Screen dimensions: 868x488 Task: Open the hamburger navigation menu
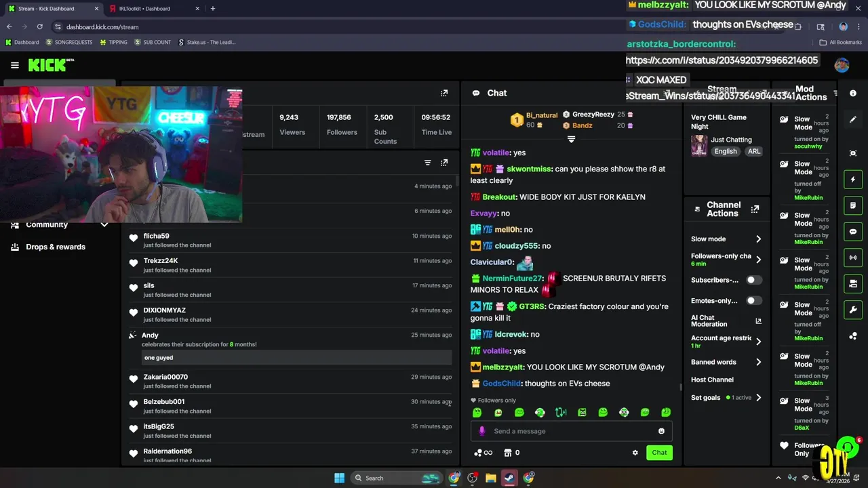[x=14, y=65]
